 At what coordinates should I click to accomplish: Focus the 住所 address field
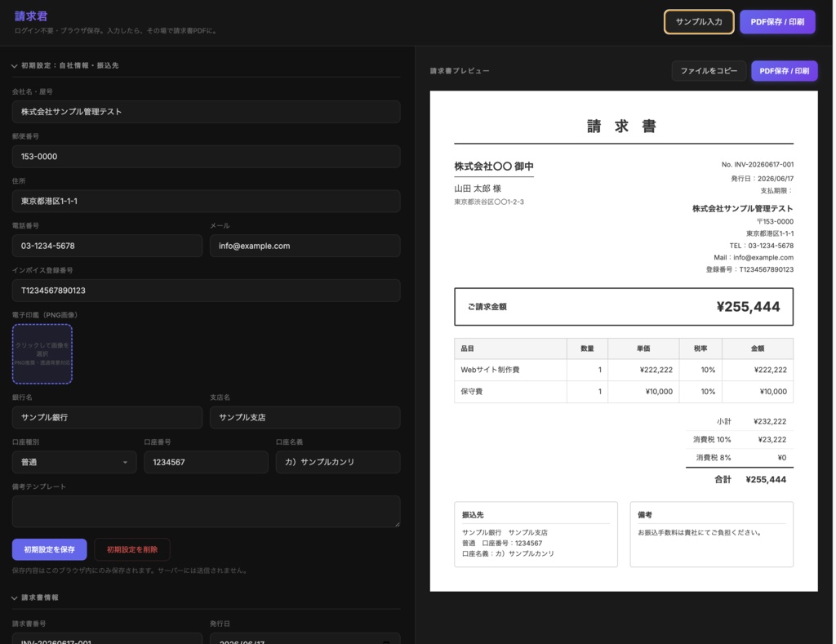(x=206, y=202)
